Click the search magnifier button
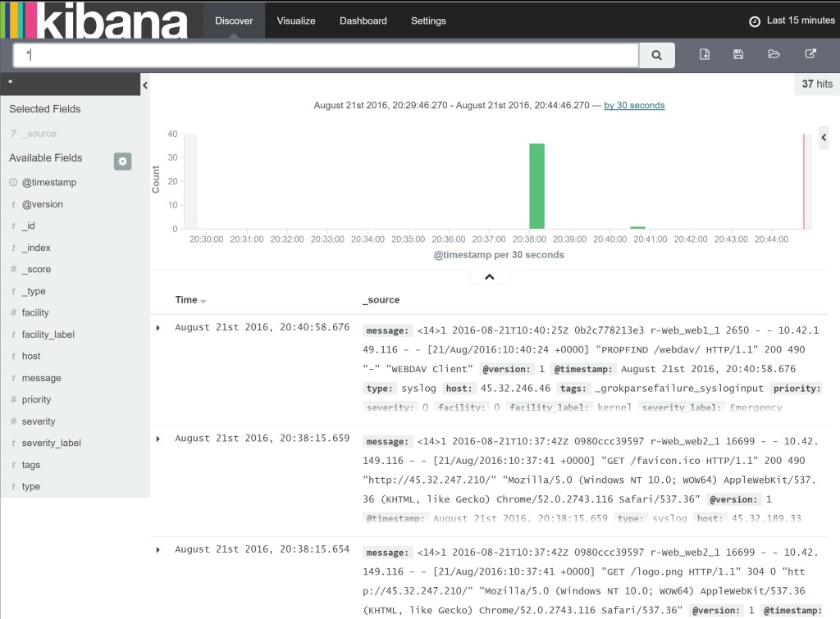 pyautogui.click(x=656, y=55)
